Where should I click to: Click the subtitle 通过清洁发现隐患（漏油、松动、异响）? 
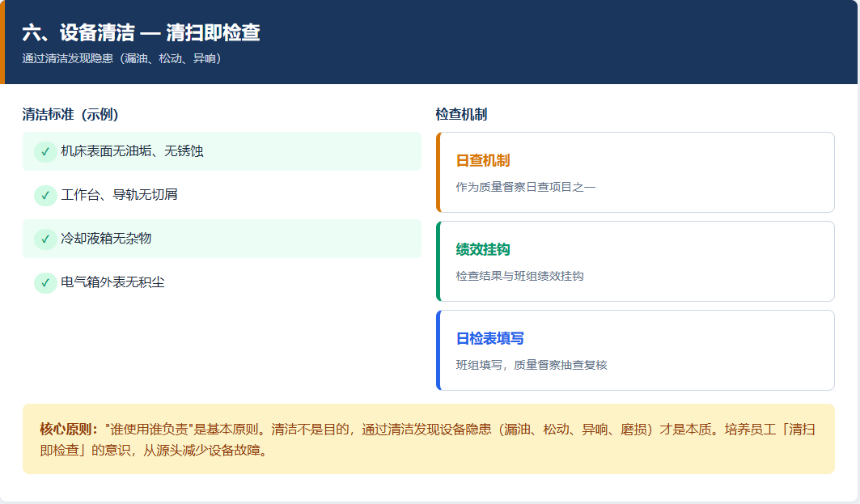(121, 58)
